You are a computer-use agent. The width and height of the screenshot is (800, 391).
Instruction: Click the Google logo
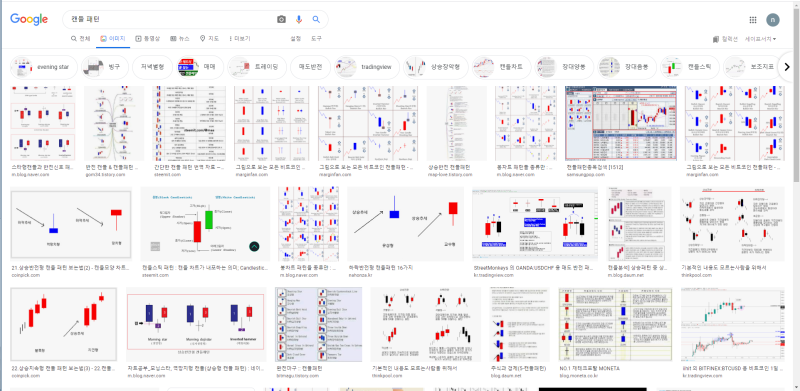(x=29, y=19)
